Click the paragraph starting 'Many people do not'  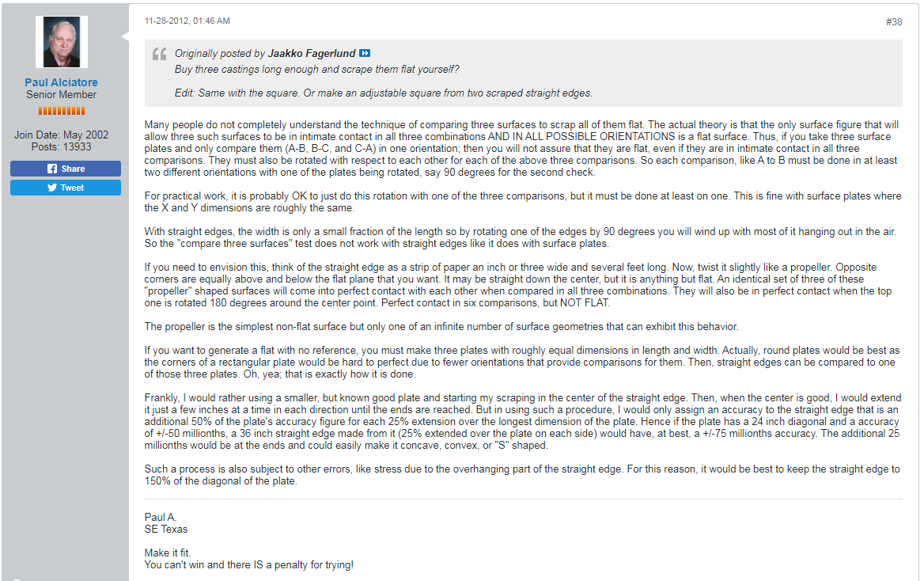pos(522,148)
